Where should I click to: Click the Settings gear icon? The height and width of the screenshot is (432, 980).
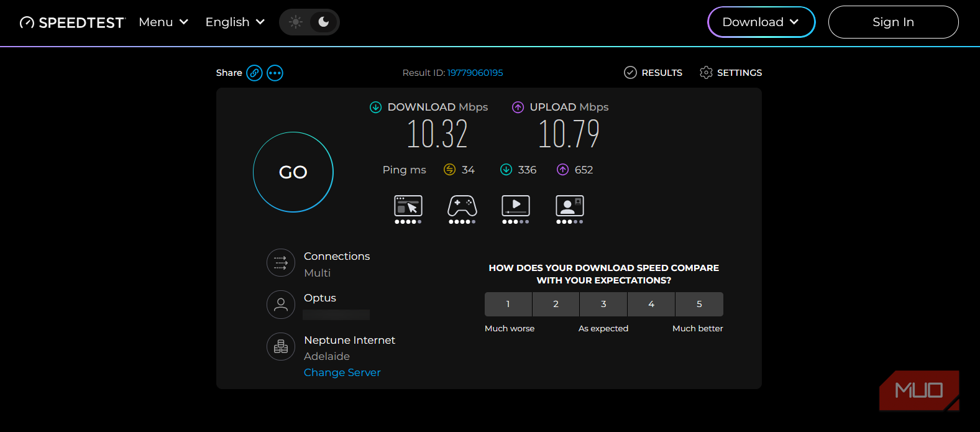(706, 73)
